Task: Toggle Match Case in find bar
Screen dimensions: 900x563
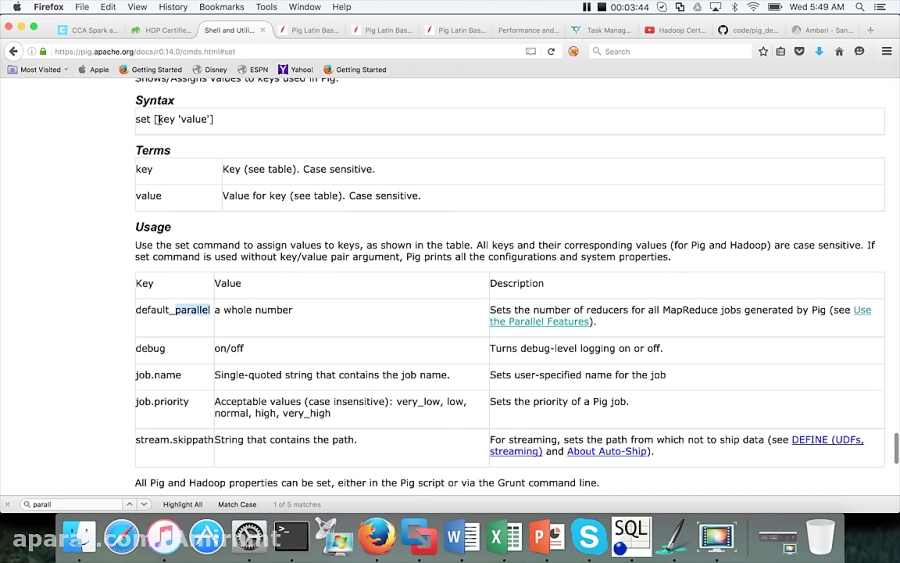Action: coord(237,505)
